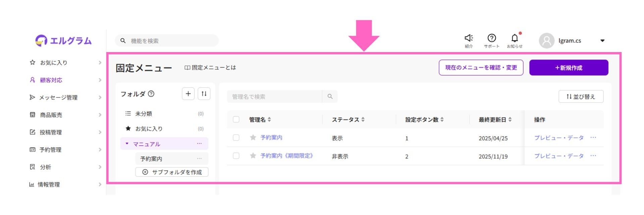Click the フォルダ help question mark icon
The width and height of the screenshot is (644, 215).
point(151,94)
